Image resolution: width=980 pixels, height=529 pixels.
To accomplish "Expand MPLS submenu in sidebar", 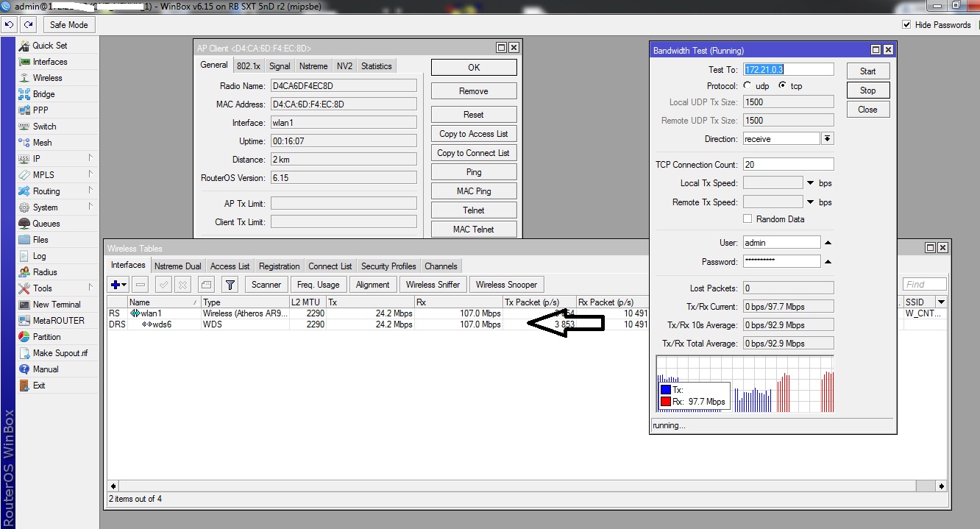I will 90,174.
